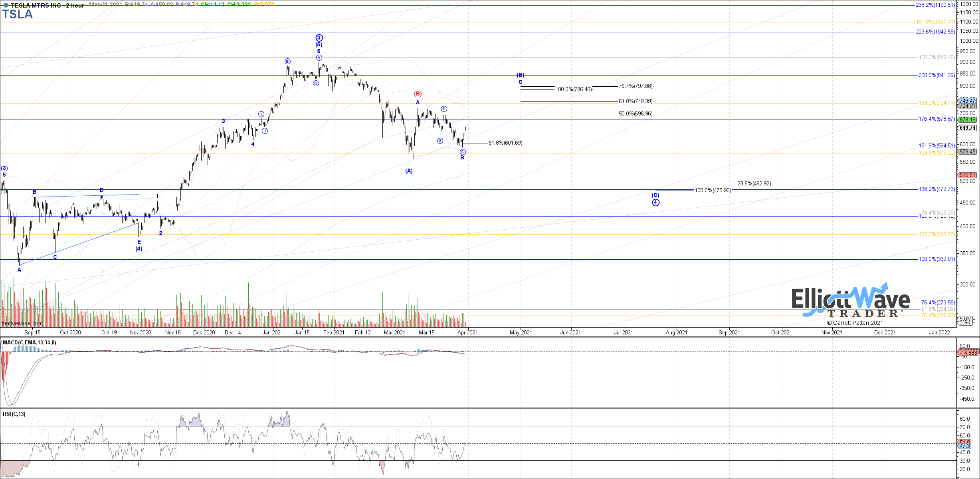This screenshot has width=980, height=479.
Task: Select the green 678.18 price tag
Action: [967, 119]
